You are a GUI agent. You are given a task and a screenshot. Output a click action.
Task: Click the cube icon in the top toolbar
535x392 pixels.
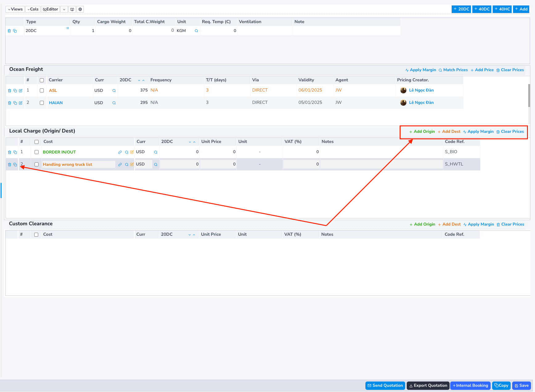pos(80,9)
